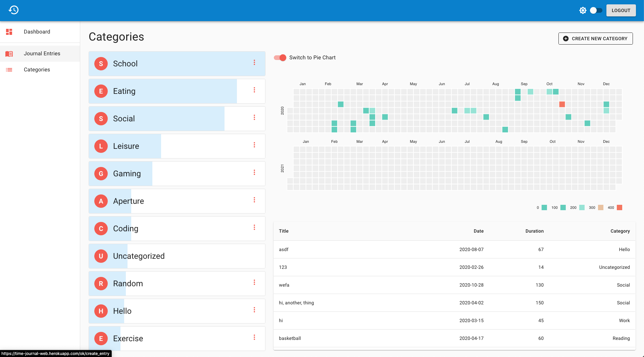Screen dimensions: 644x357
Task: Select the Coding category name
Action: (x=126, y=229)
